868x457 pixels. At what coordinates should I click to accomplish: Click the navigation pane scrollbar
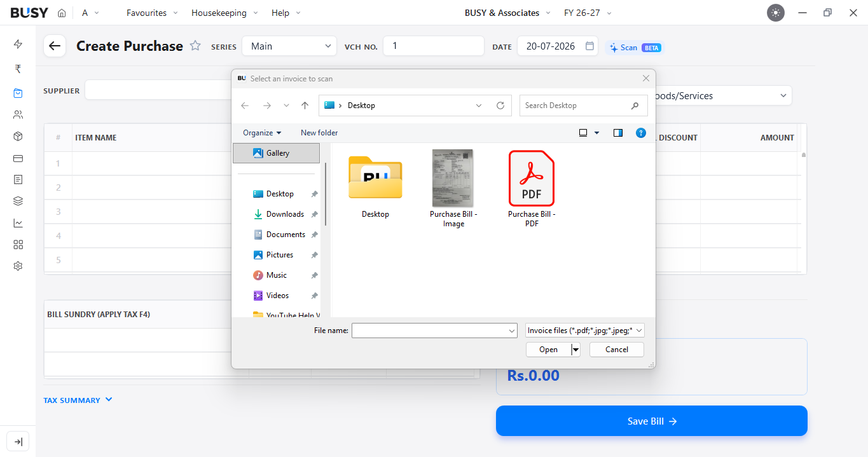pos(326,193)
